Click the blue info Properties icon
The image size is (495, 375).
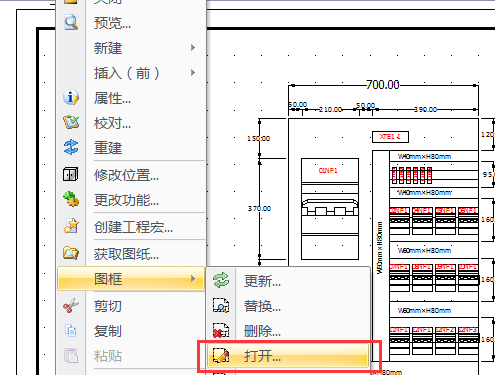click(x=71, y=98)
